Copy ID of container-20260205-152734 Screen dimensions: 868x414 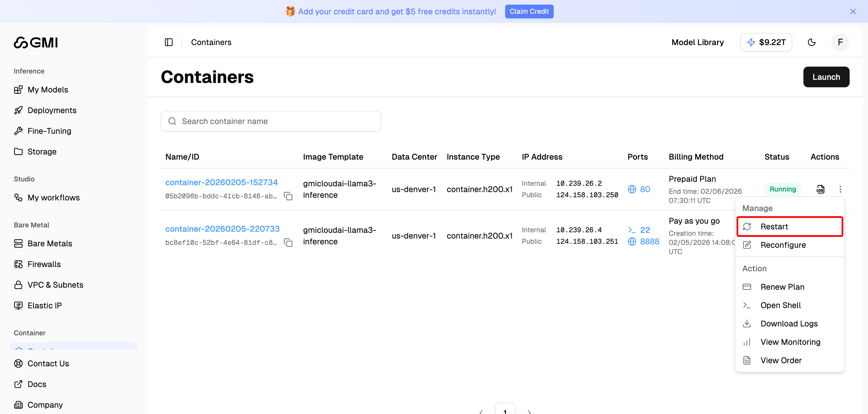(x=288, y=196)
